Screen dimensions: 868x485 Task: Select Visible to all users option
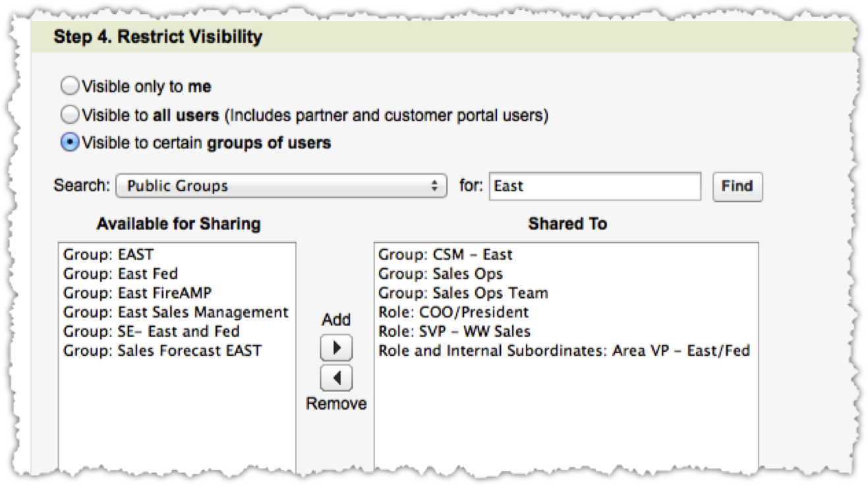click(x=70, y=115)
